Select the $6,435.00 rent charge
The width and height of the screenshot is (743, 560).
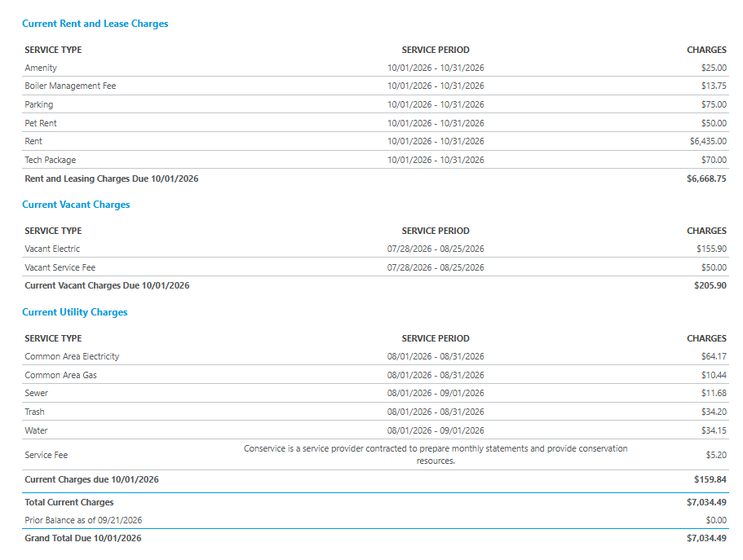(708, 141)
